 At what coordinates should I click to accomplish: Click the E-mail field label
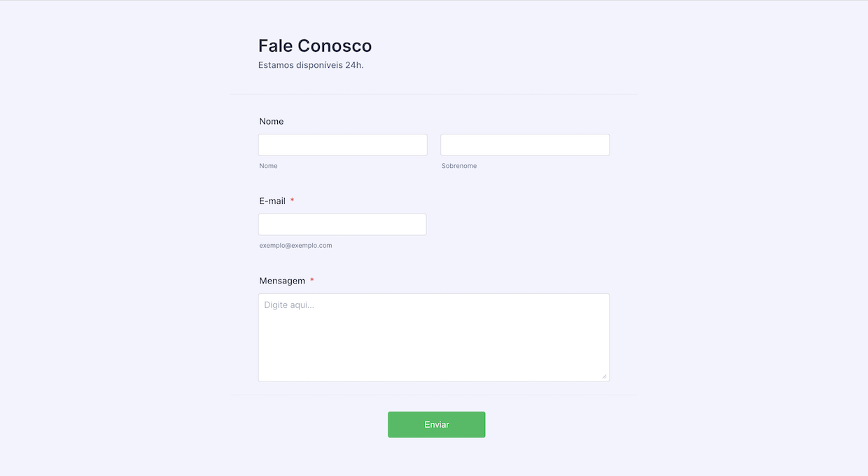(x=272, y=201)
